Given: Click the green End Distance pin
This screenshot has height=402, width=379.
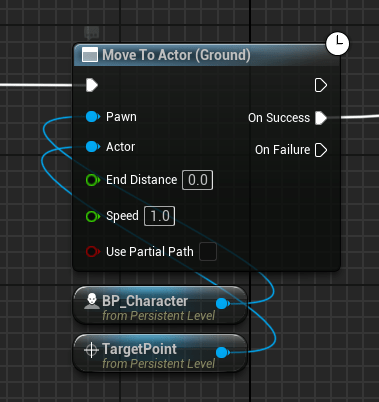Looking at the screenshot, I should pos(93,180).
